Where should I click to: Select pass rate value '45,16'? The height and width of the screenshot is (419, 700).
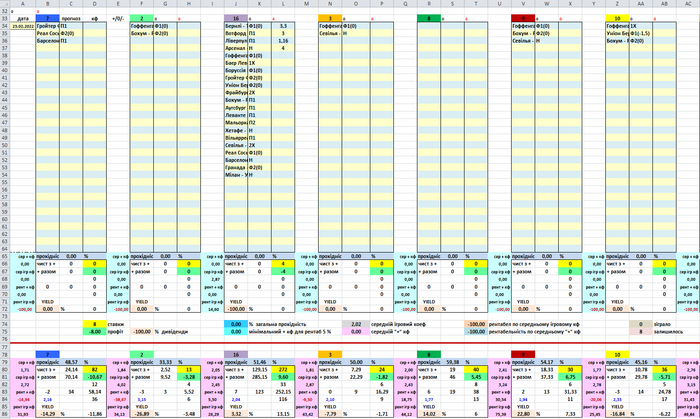641,362
